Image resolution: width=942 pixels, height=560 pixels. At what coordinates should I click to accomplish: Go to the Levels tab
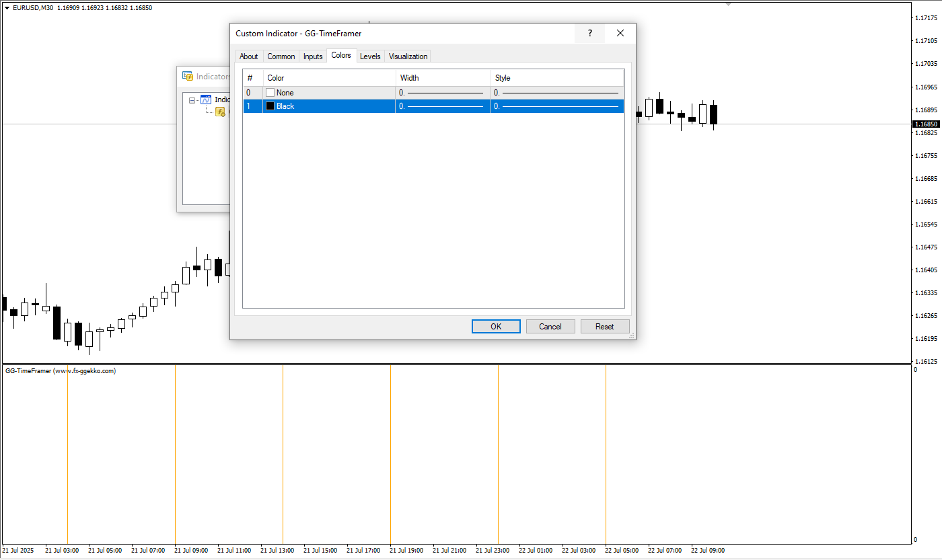[x=370, y=56]
